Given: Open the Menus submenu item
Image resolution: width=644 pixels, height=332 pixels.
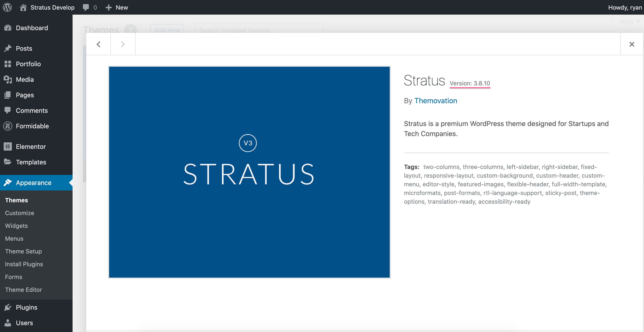Looking at the screenshot, I should click(x=14, y=238).
